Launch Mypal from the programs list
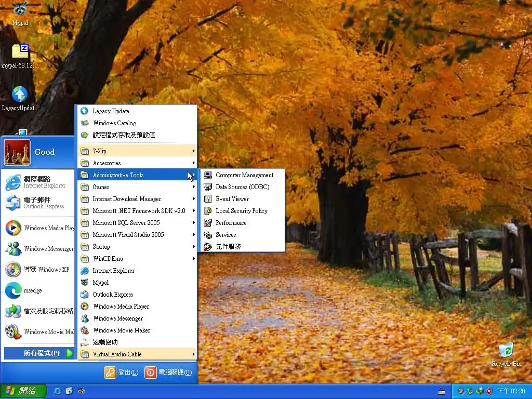Screen dimensions: 532x399 coord(137,283)
